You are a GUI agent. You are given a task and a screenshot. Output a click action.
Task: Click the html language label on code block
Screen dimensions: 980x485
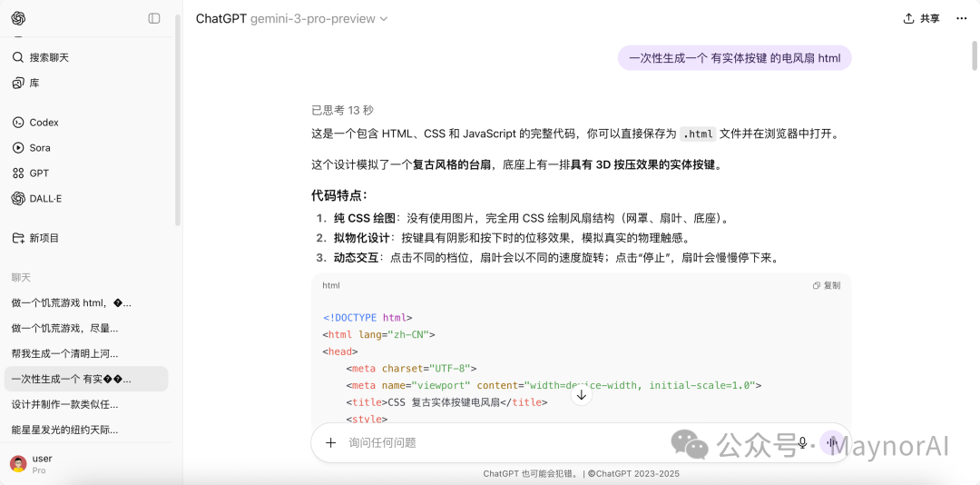coord(331,285)
